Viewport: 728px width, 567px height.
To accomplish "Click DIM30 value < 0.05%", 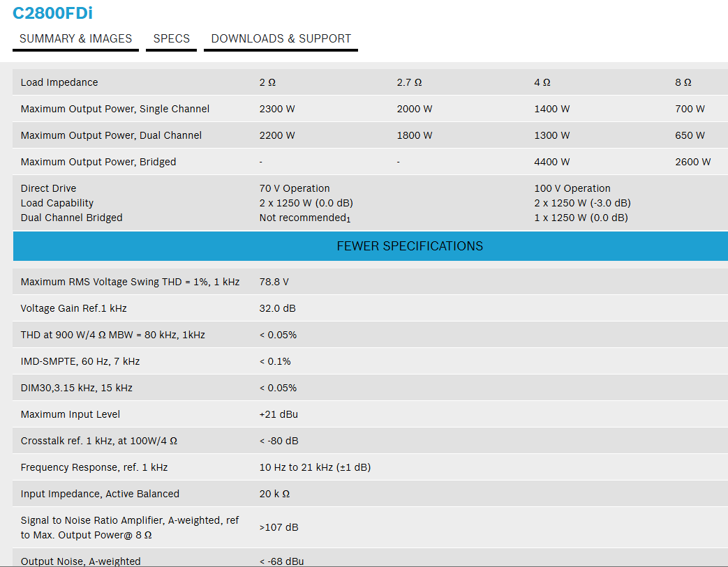I will click(278, 388).
